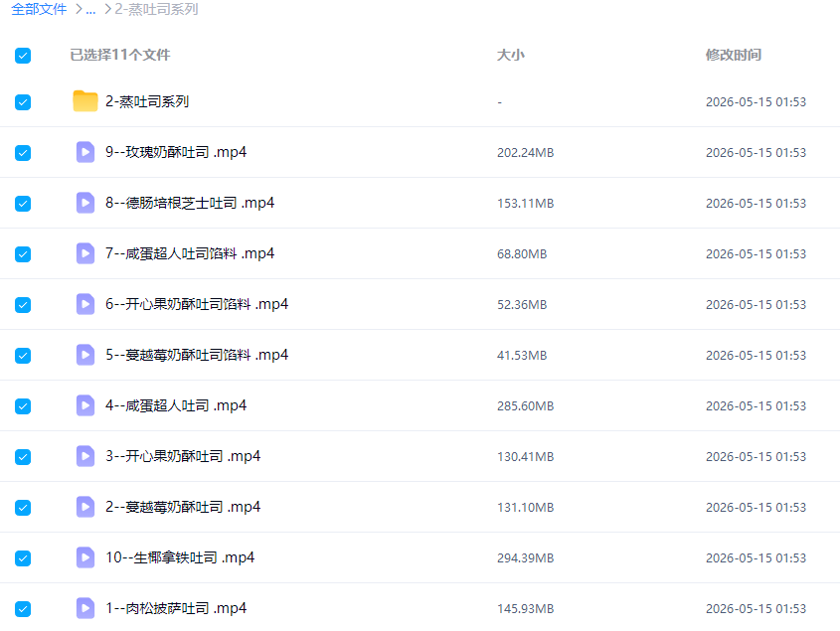Image resolution: width=840 pixels, height=631 pixels.
Task: Open file 9--玫瑰奶酥吐司 .mp4
Action: [x=176, y=152]
